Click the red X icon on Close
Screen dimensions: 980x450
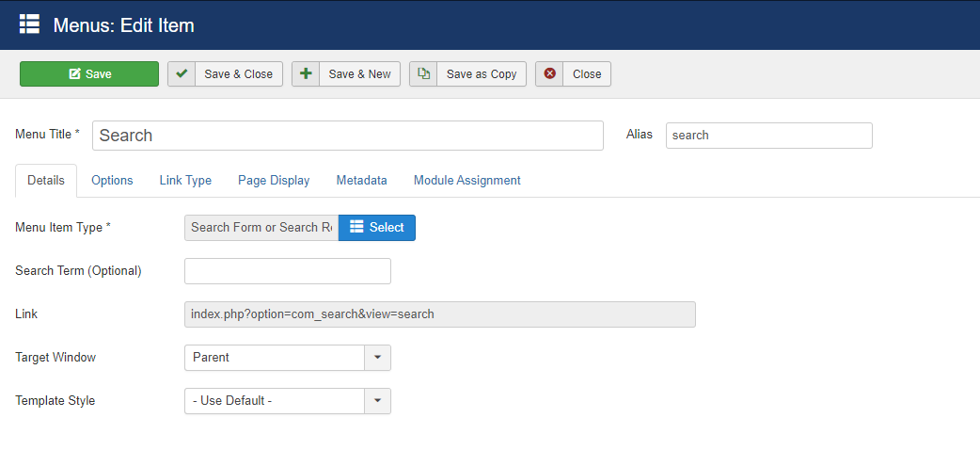[x=549, y=74]
